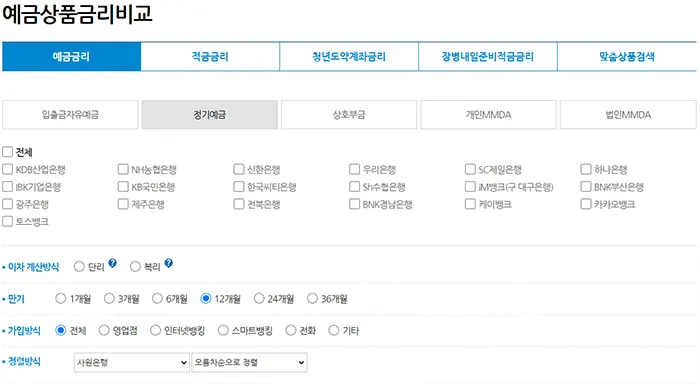The image size is (700, 384).
Task: Open the help icon next to 단리
Action: (x=112, y=263)
